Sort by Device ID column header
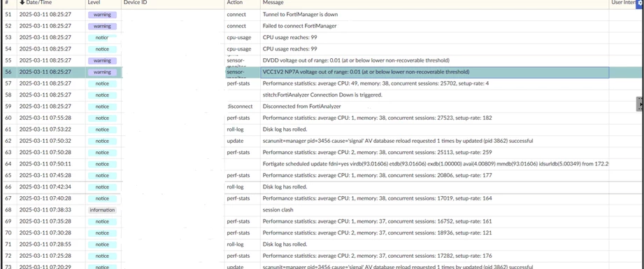The height and width of the screenshot is (269, 644). click(135, 3)
